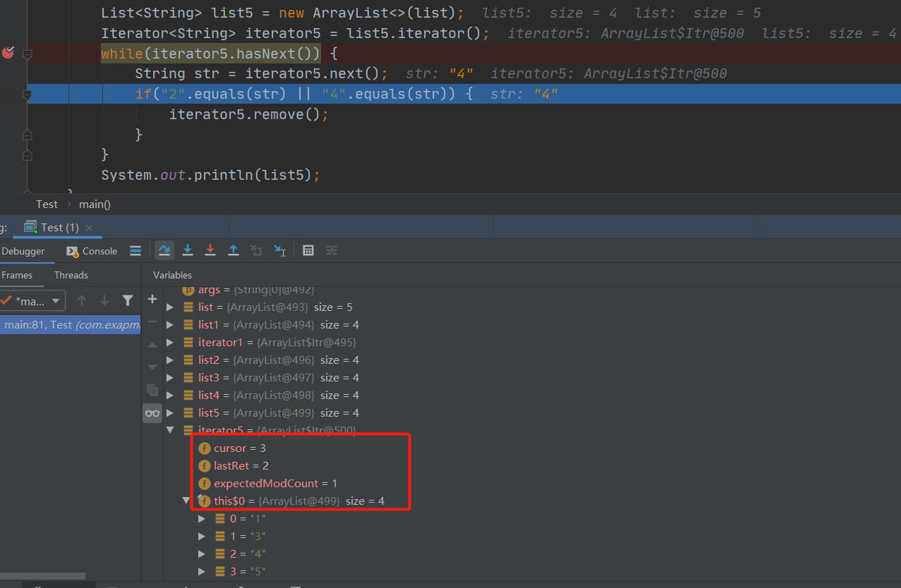
Task: Open the Threads tab
Action: [71, 275]
